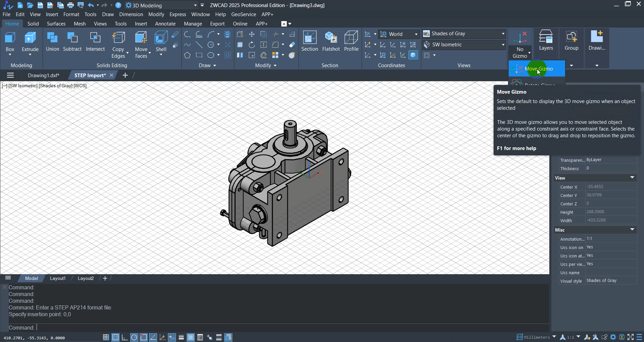Click the Explode tool icon
The width and height of the screenshot is (644, 342).
[x=292, y=55]
